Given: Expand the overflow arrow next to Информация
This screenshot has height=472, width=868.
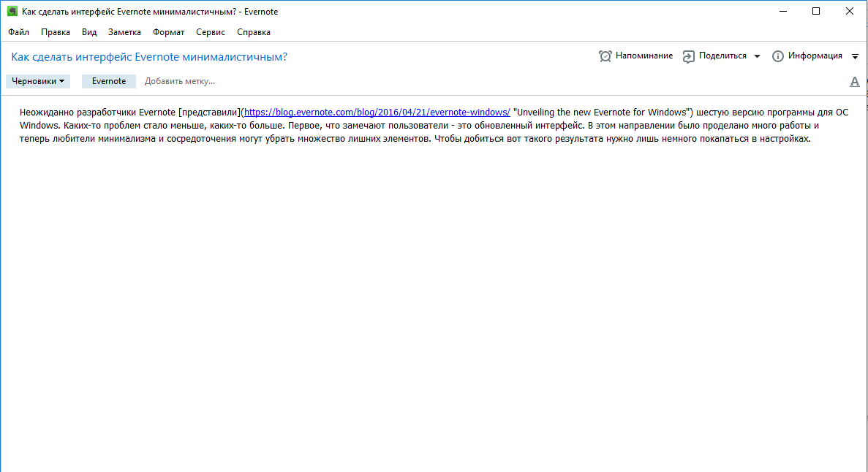Looking at the screenshot, I should click(x=856, y=56).
